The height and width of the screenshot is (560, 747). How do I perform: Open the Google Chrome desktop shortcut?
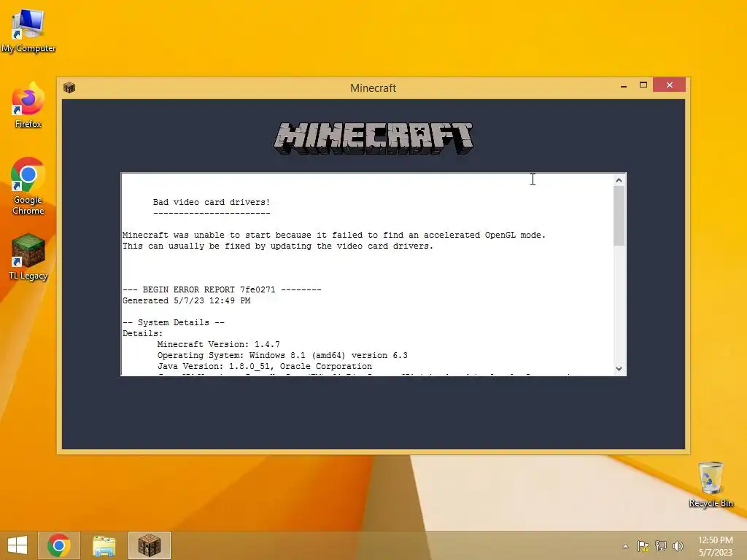pyautogui.click(x=28, y=186)
